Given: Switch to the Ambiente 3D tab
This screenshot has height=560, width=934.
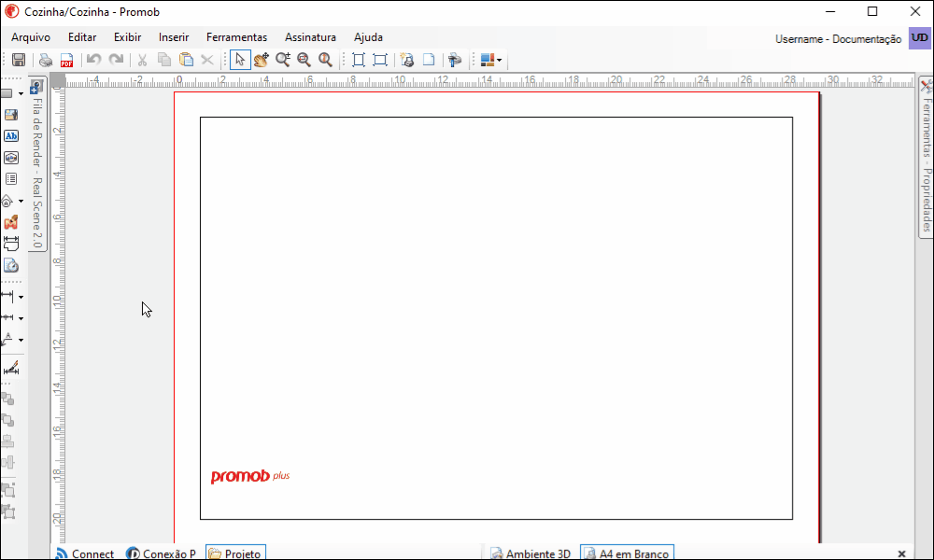Looking at the screenshot, I should [x=530, y=553].
